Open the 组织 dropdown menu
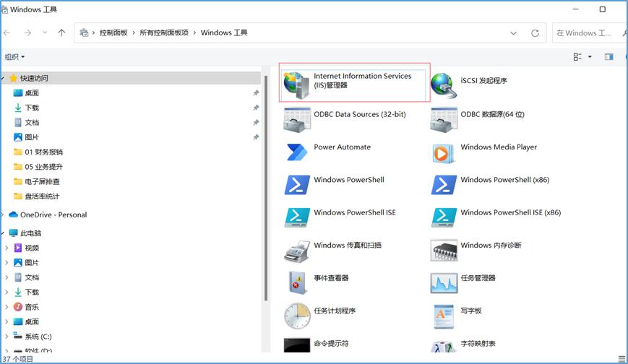The image size is (628, 364). pyautogui.click(x=14, y=57)
